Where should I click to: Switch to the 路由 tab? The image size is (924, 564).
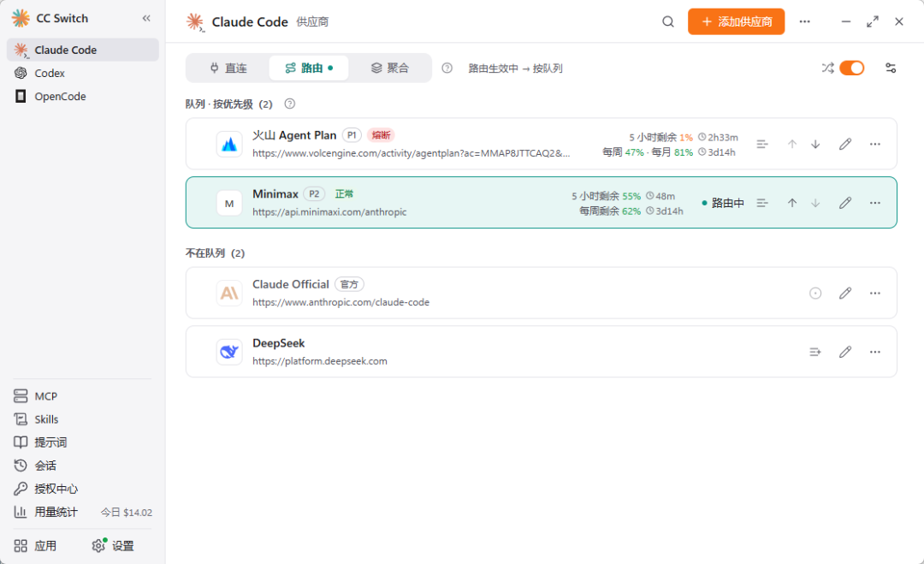[309, 68]
